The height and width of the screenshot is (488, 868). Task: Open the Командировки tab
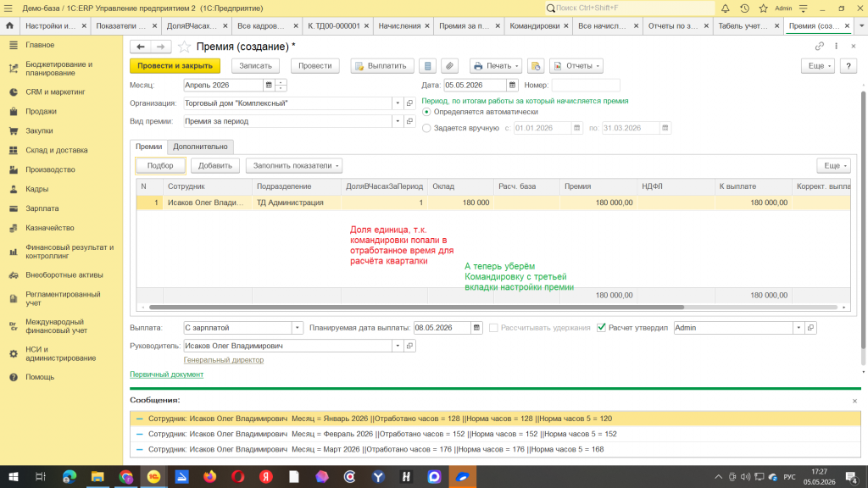(x=534, y=26)
